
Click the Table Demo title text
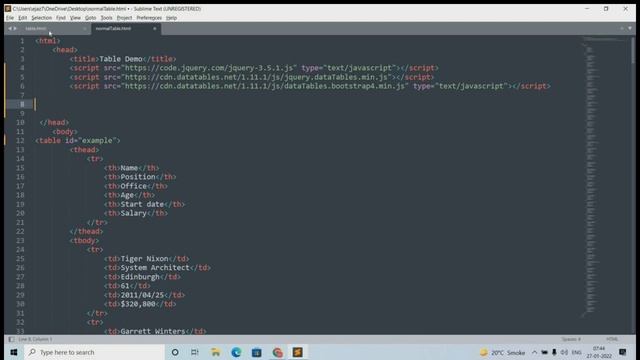(121, 59)
